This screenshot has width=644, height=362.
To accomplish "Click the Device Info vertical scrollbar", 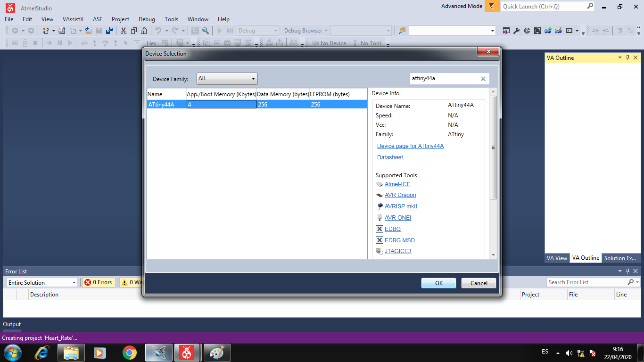I will click(x=494, y=147).
